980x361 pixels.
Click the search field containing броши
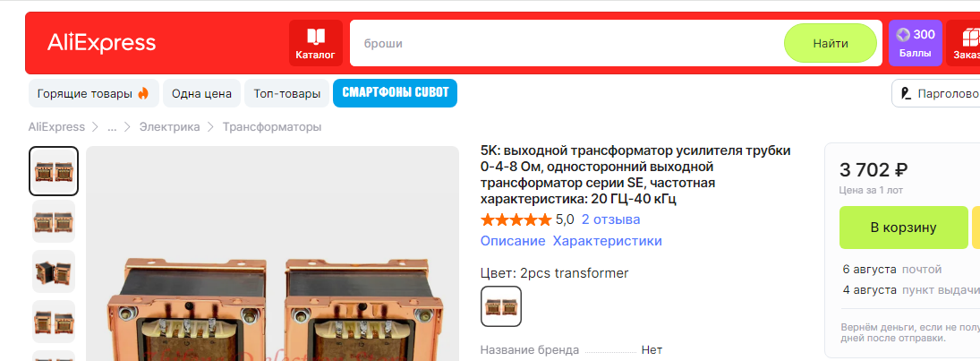[566, 43]
